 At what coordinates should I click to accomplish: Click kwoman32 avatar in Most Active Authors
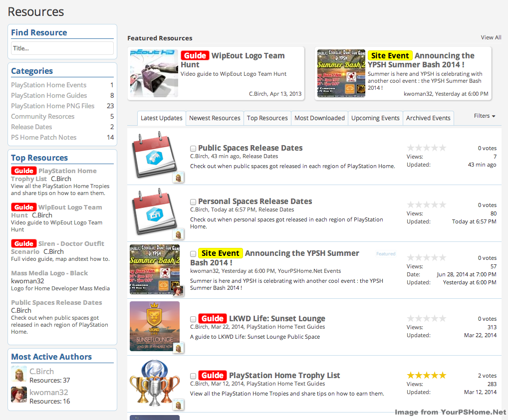click(19, 395)
